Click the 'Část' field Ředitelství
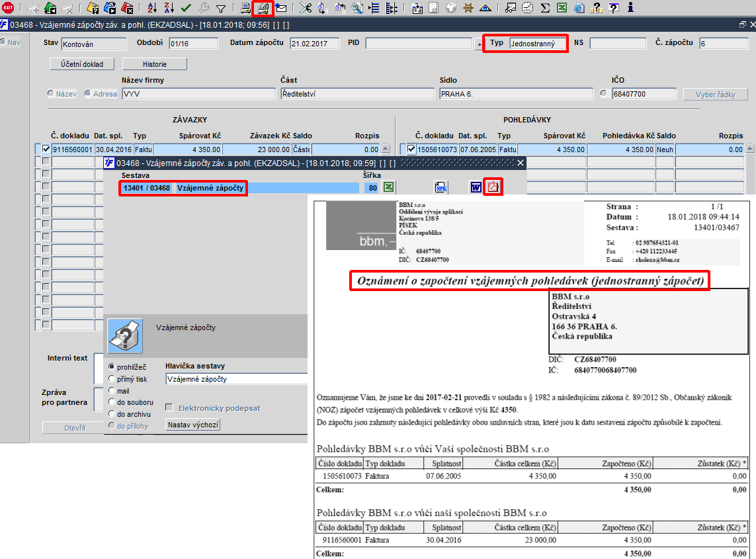 click(357, 94)
